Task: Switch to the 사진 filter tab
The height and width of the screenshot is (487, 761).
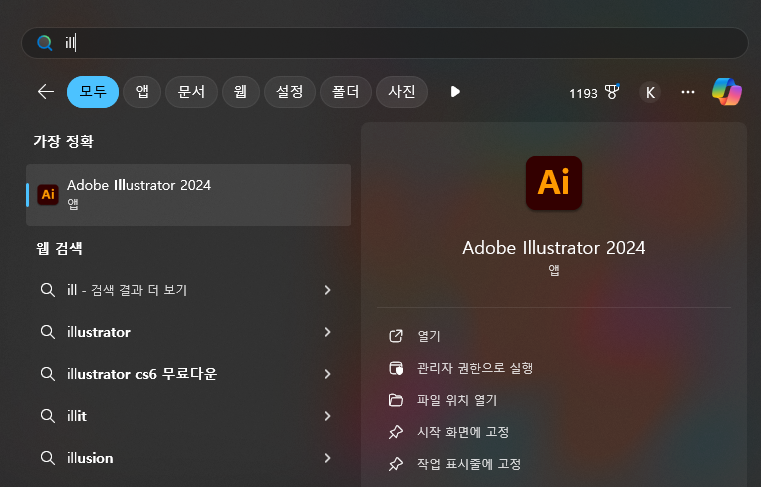Action: [x=402, y=92]
